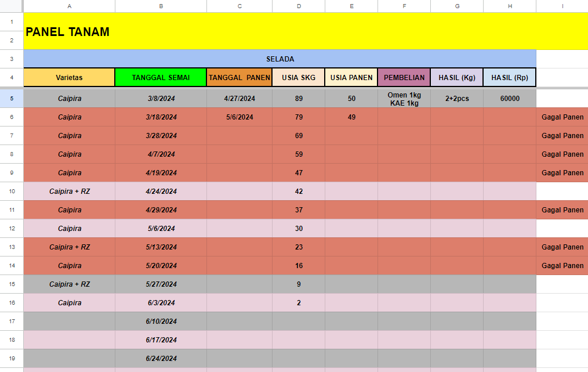
Task: Click the "TANGGAL PANEN" heading cell
Action: 239,78
